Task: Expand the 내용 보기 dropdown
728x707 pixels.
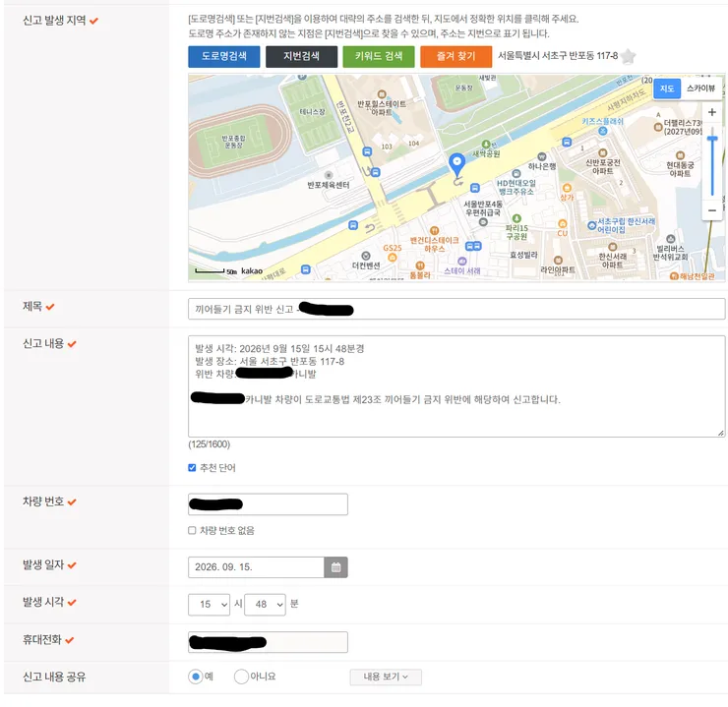Action: [386, 677]
